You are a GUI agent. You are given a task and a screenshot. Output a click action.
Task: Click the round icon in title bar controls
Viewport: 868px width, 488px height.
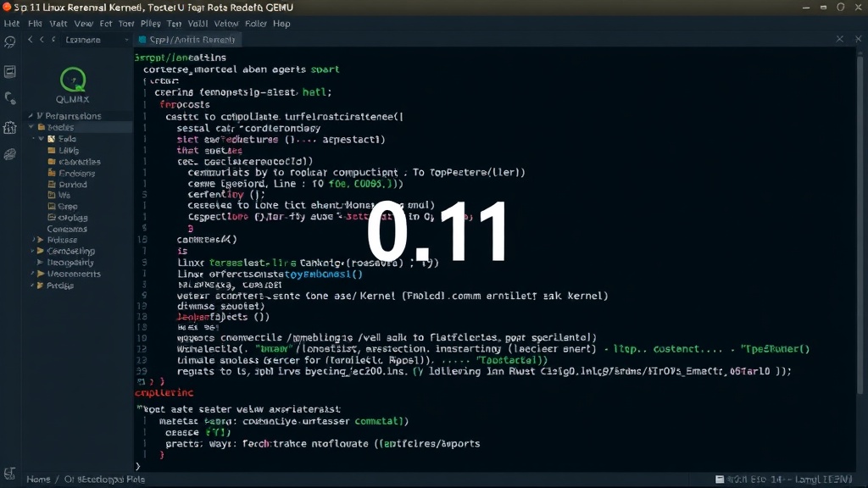[840, 7]
